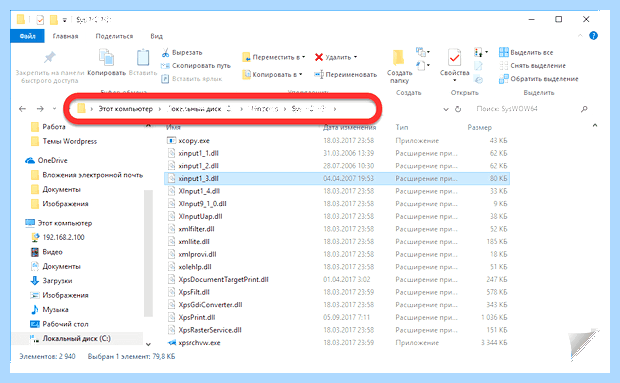Select file xinput1_3.dll
The width and height of the screenshot is (620, 383).
[198, 179]
